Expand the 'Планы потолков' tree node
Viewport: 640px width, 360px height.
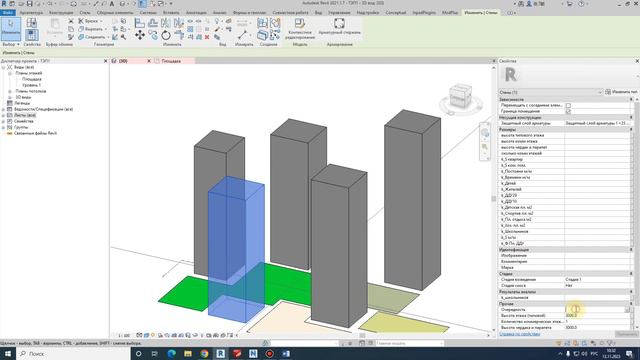[x=10, y=91]
